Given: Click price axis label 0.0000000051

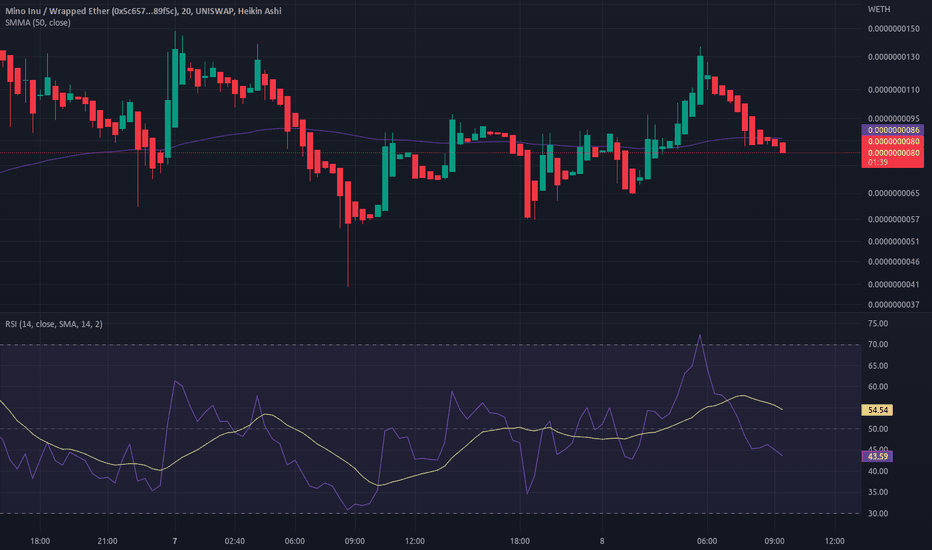Looking at the screenshot, I should [x=893, y=241].
